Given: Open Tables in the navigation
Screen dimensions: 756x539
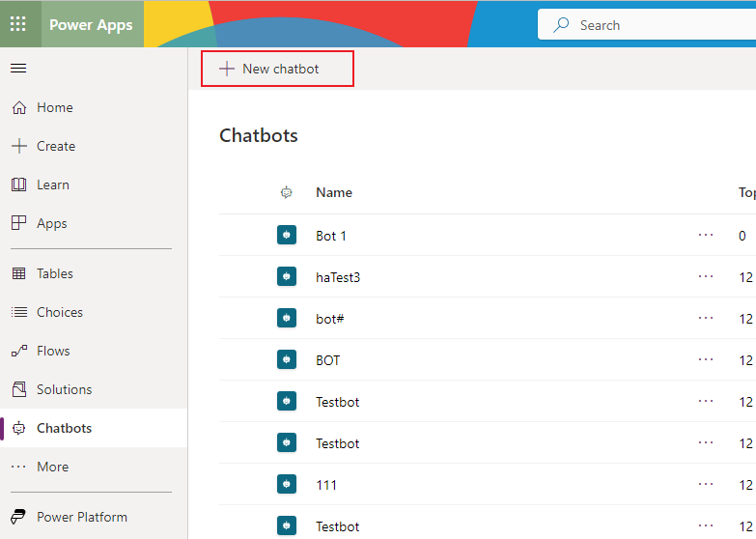Looking at the screenshot, I should 94,273.
